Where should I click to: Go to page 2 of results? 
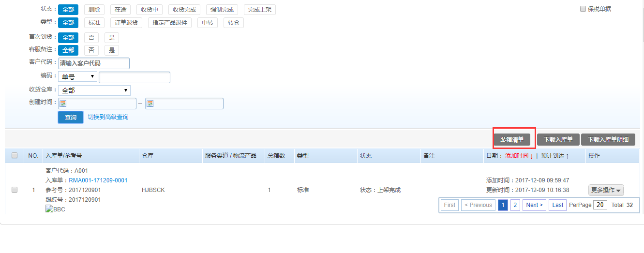515,205
